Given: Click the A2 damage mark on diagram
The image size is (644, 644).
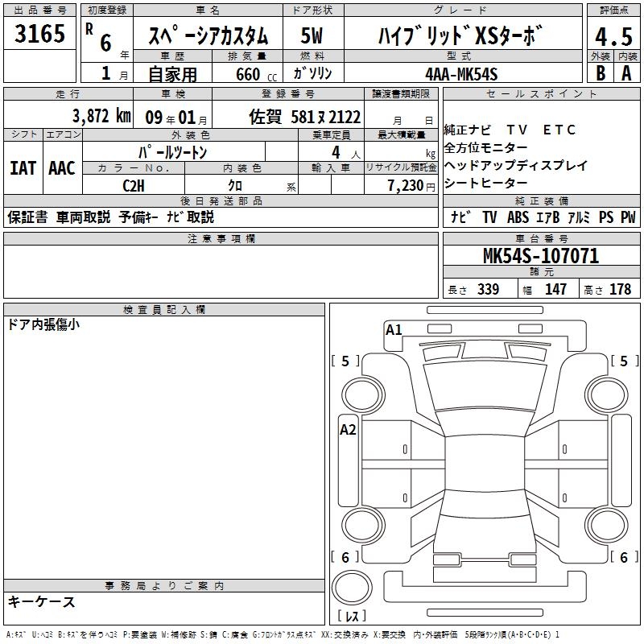Looking at the screenshot, I should (x=348, y=430).
